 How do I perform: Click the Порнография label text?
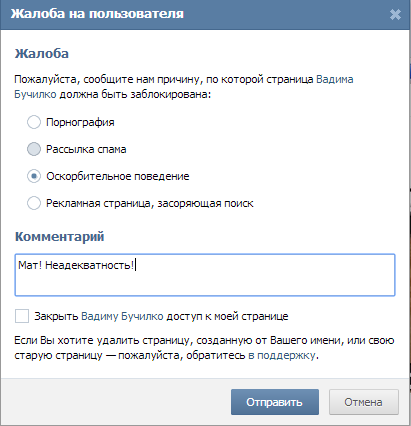click(x=80, y=122)
